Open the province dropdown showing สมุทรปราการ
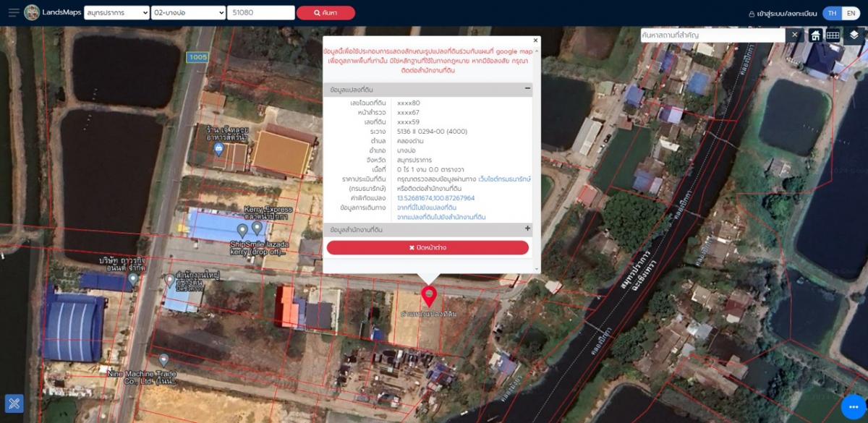The image size is (868, 423). [x=117, y=12]
